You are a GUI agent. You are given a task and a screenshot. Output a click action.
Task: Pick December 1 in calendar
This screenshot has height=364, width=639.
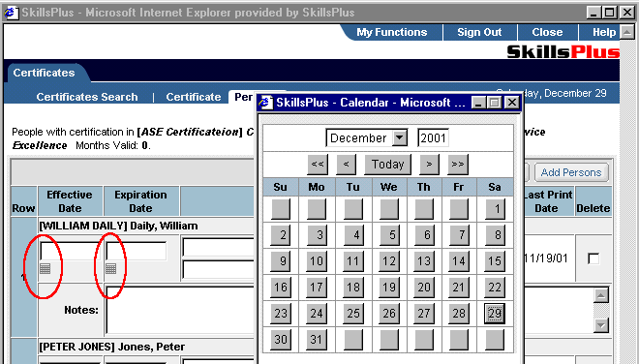[x=495, y=209]
